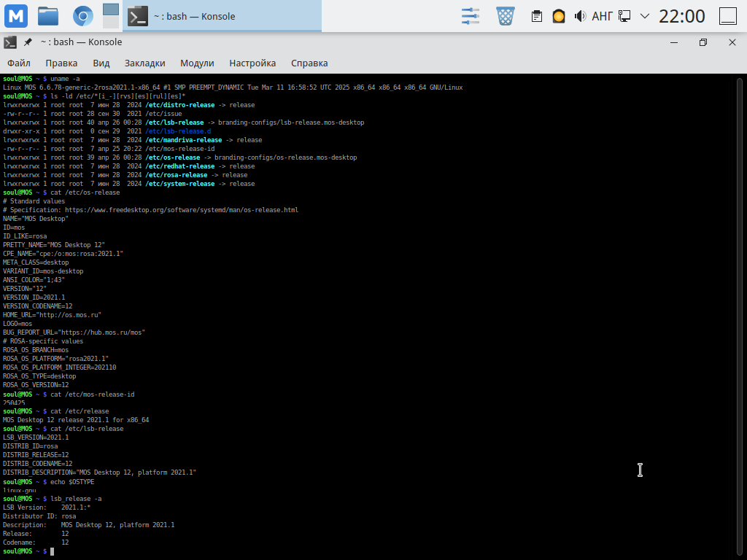The image size is (747, 560).
Task: Click the /etc/system-release entry
Action: point(180,184)
